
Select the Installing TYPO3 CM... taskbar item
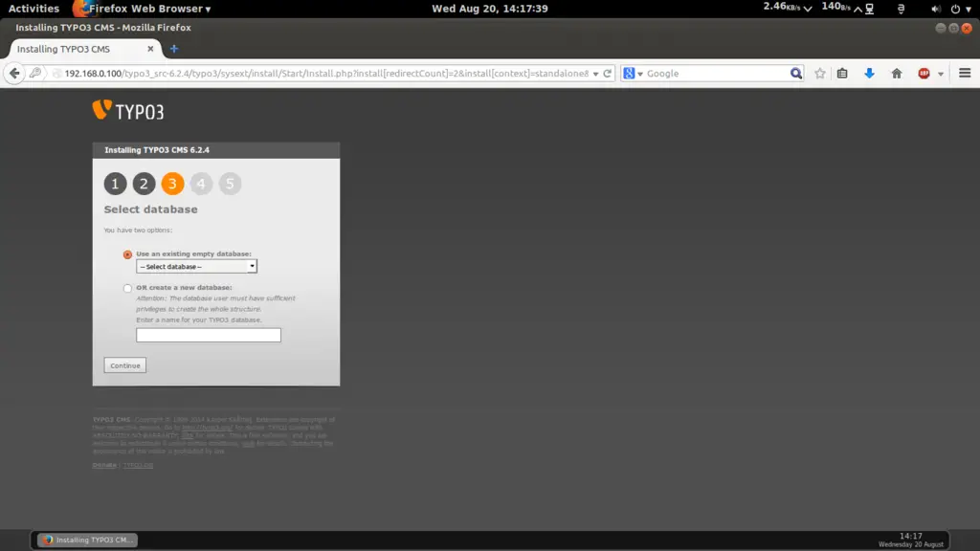pos(87,540)
